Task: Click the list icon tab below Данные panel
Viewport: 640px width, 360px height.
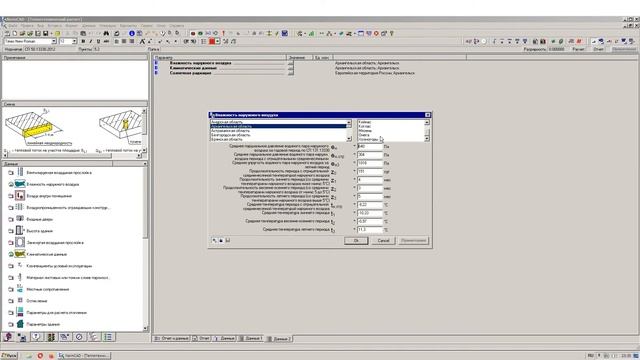Action: pos(108,337)
